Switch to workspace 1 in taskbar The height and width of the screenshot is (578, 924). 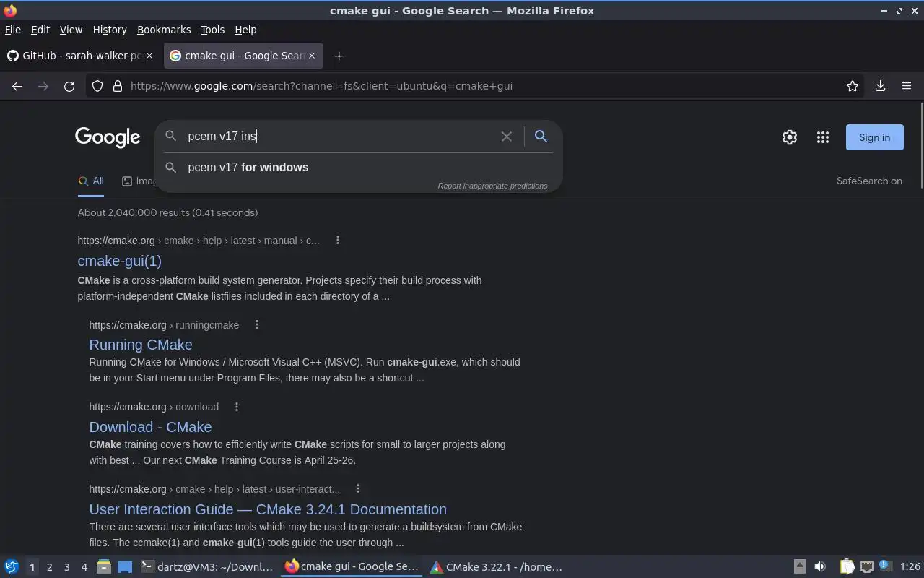pos(32,567)
